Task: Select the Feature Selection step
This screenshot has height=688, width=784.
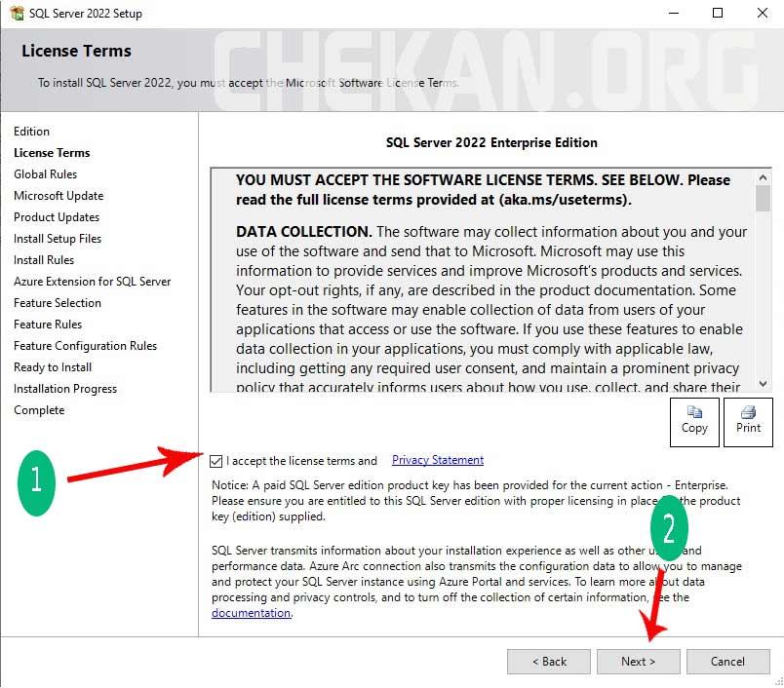Action: (58, 303)
